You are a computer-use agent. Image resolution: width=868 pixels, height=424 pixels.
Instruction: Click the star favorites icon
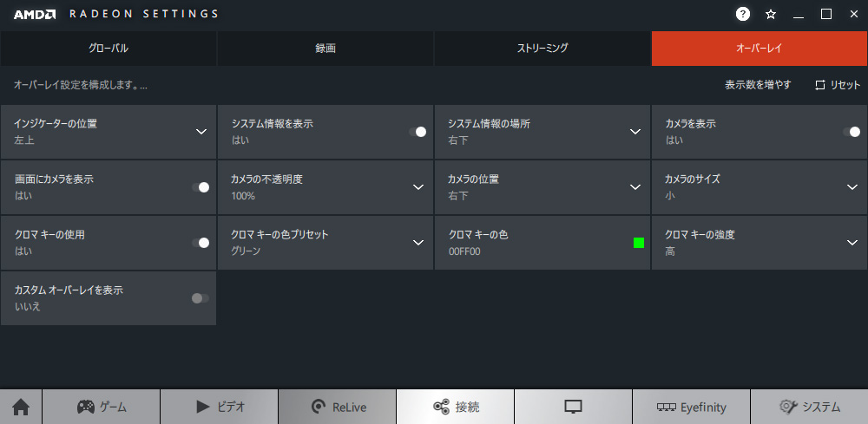click(x=770, y=15)
